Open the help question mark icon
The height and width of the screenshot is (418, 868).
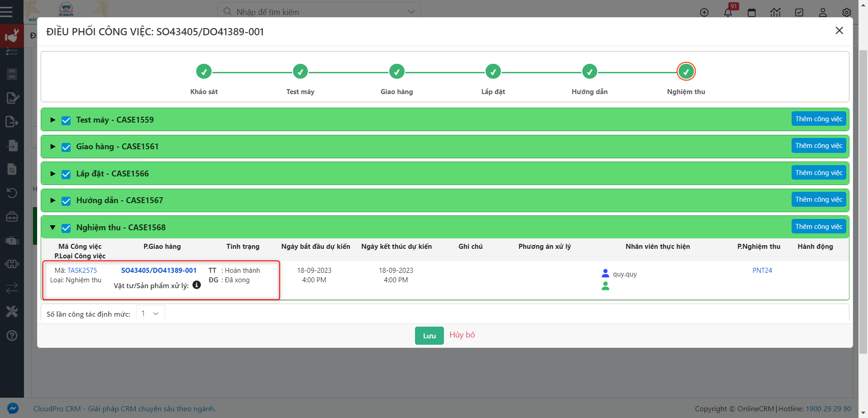(x=12, y=335)
